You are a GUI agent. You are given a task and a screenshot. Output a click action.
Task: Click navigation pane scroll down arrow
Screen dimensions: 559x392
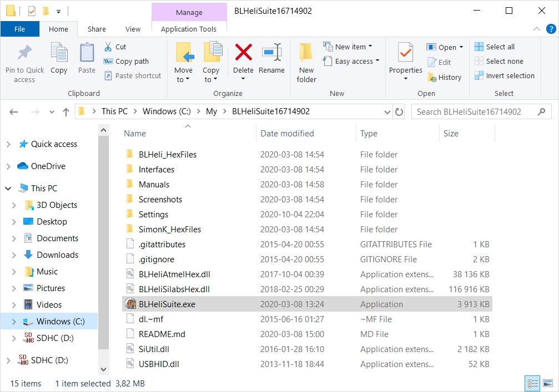click(103, 369)
